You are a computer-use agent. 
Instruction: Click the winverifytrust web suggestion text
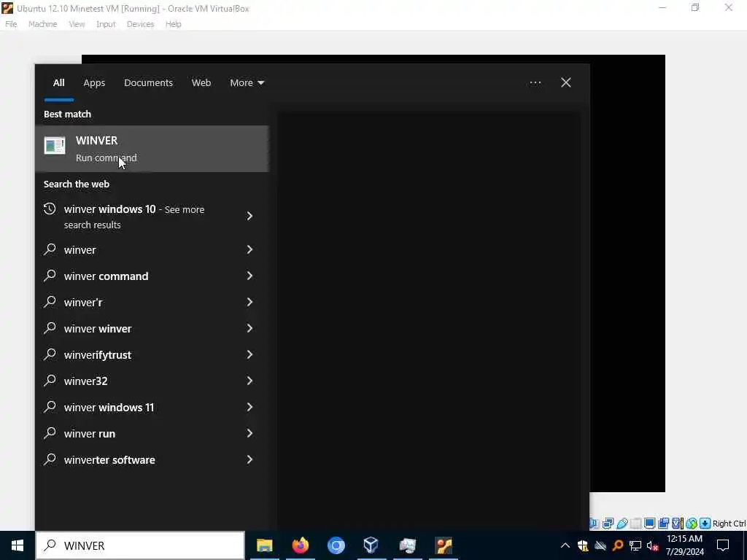pos(98,355)
